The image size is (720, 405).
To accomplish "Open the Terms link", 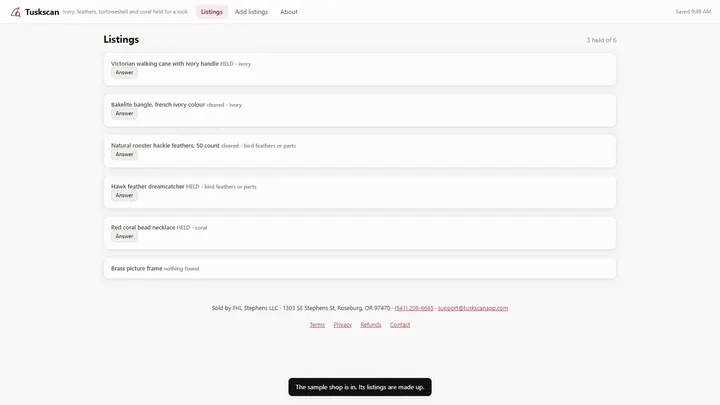I will (x=317, y=325).
